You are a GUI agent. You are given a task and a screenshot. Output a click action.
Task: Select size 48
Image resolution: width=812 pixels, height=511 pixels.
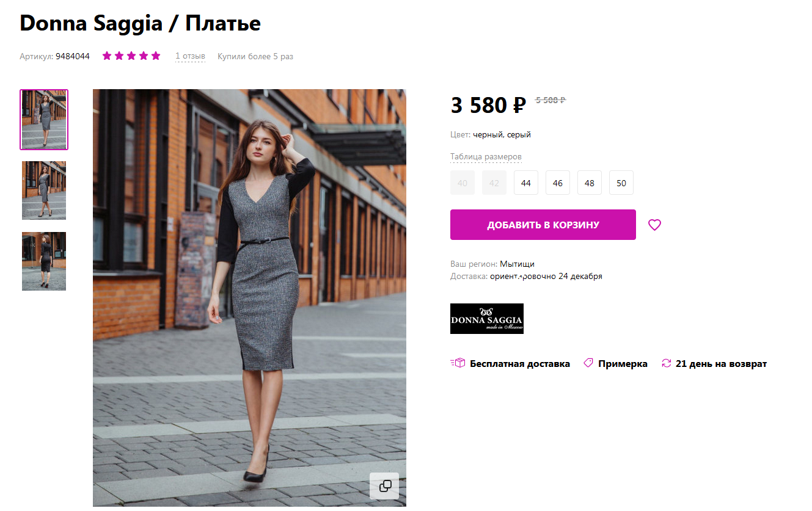coord(589,183)
